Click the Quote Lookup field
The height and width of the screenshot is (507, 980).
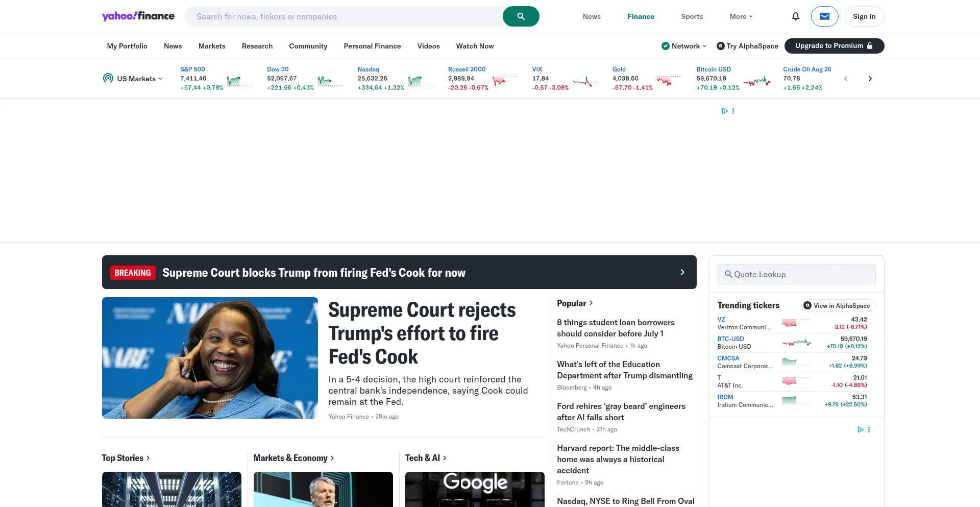[x=796, y=274]
